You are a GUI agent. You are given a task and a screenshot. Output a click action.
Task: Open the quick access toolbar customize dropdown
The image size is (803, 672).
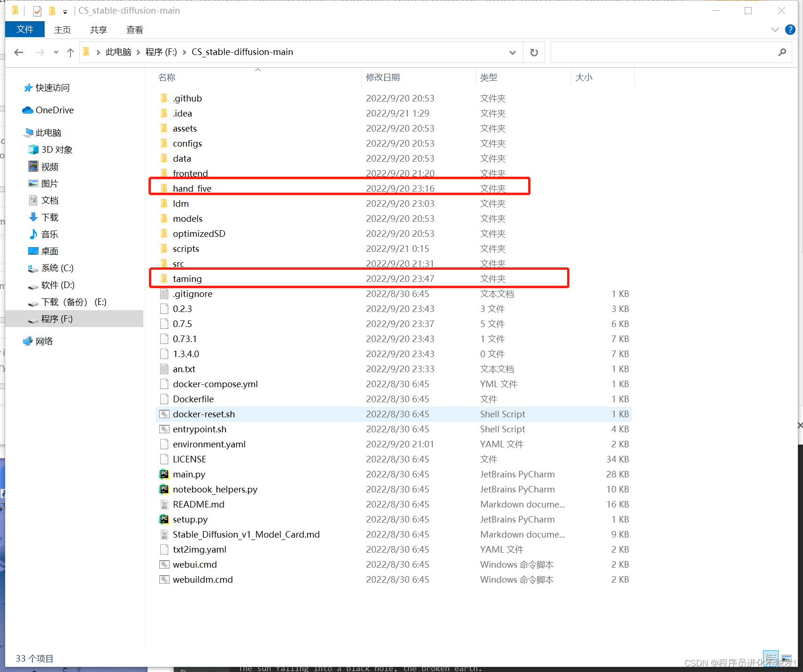coord(65,11)
